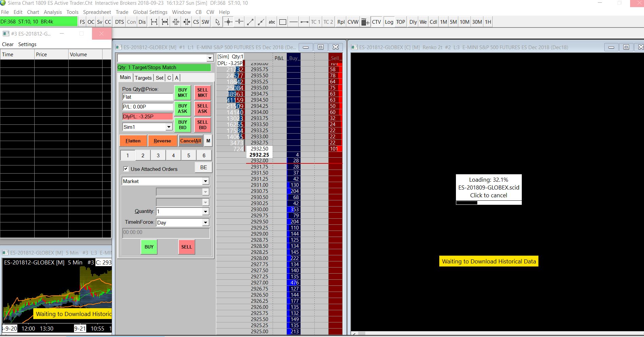Screen dimensions: 644x337
Task: Click Sell column cell at price 2935.00
Action: pos(335,88)
